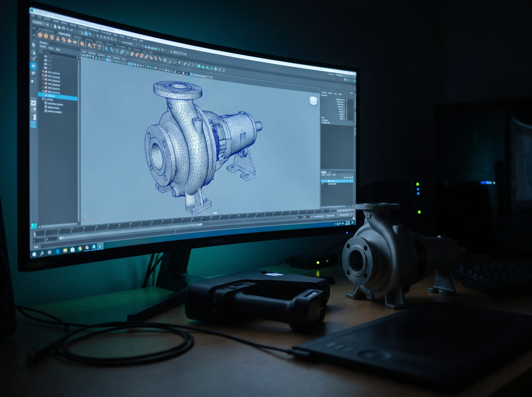Click the New Scene page icon
This screenshot has height=397, width=532.
pos(55,26)
